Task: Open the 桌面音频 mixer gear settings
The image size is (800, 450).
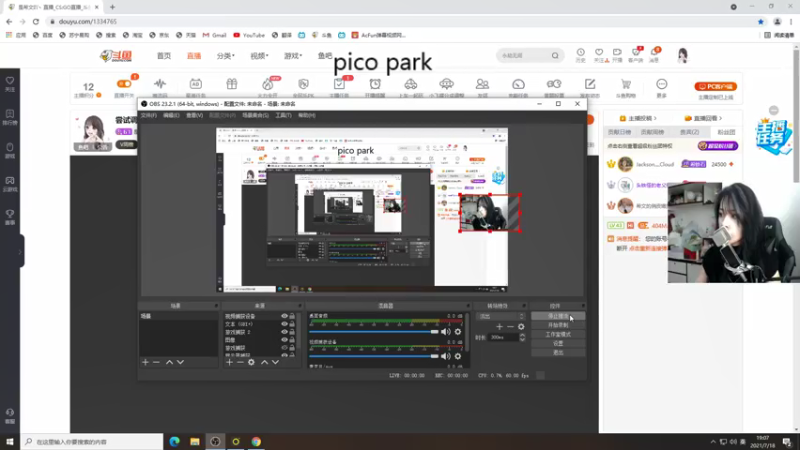Action: point(458,332)
